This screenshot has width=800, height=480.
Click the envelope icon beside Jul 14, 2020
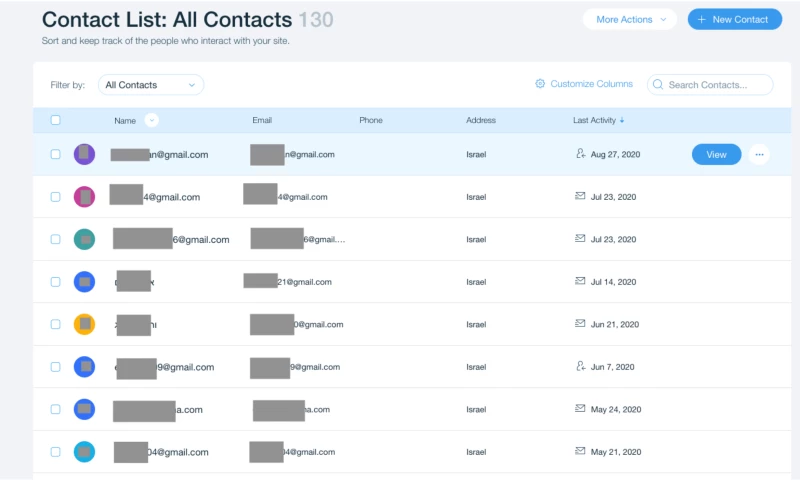(x=580, y=281)
